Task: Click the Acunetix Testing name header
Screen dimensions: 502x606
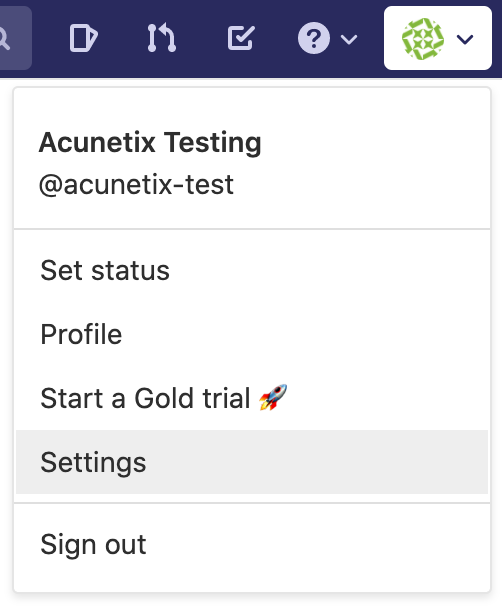Action: tap(150, 143)
